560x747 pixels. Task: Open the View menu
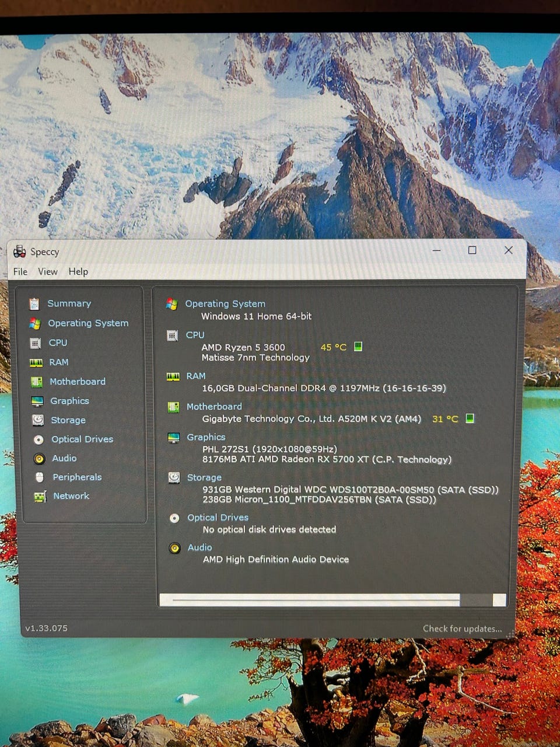pyautogui.click(x=48, y=271)
